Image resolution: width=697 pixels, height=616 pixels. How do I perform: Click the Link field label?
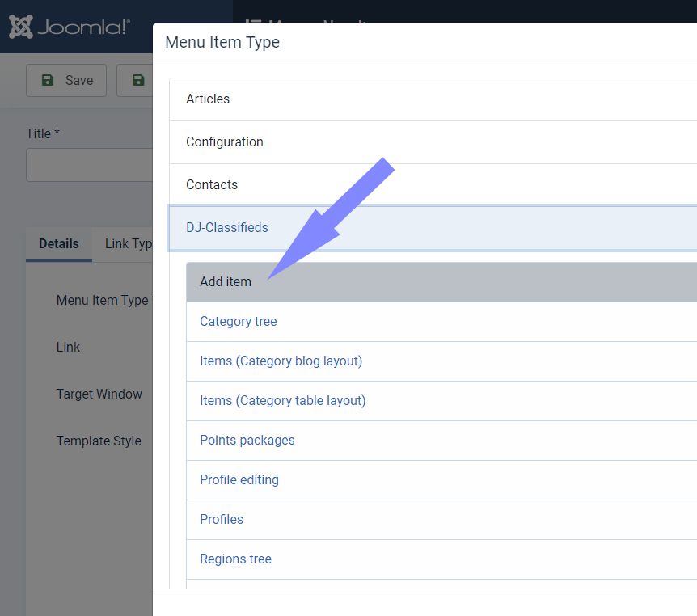click(68, 347)
